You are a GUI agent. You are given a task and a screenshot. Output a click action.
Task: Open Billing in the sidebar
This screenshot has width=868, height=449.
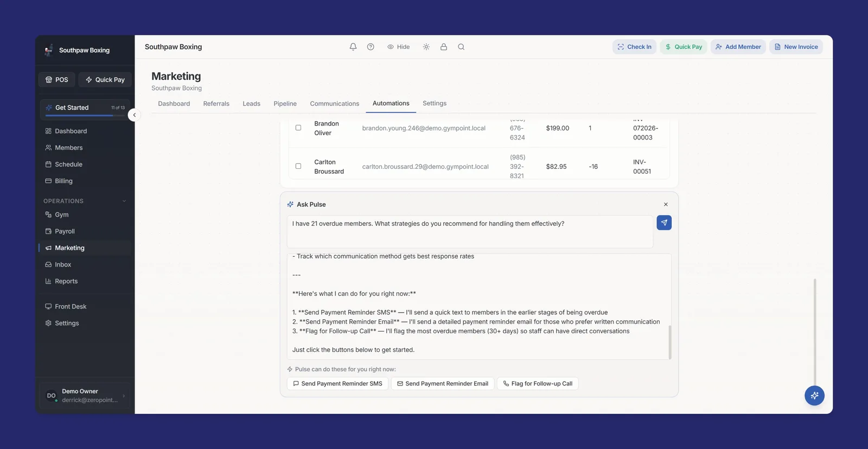point(85,181)
